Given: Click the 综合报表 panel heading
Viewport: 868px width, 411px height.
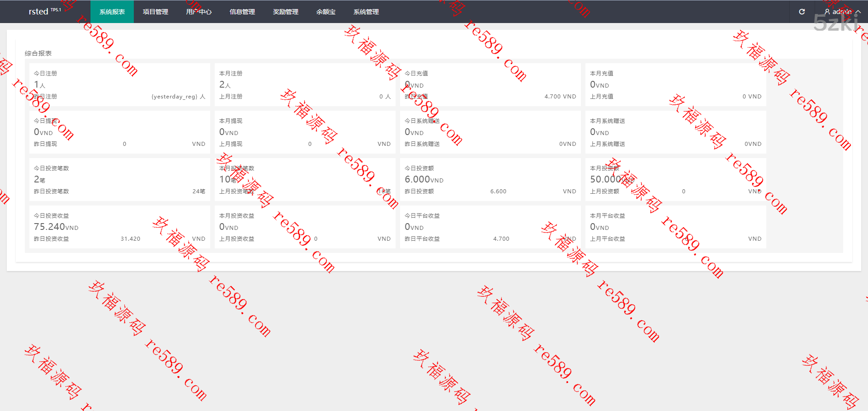Looking at the screenshot, I should [38, 53].
